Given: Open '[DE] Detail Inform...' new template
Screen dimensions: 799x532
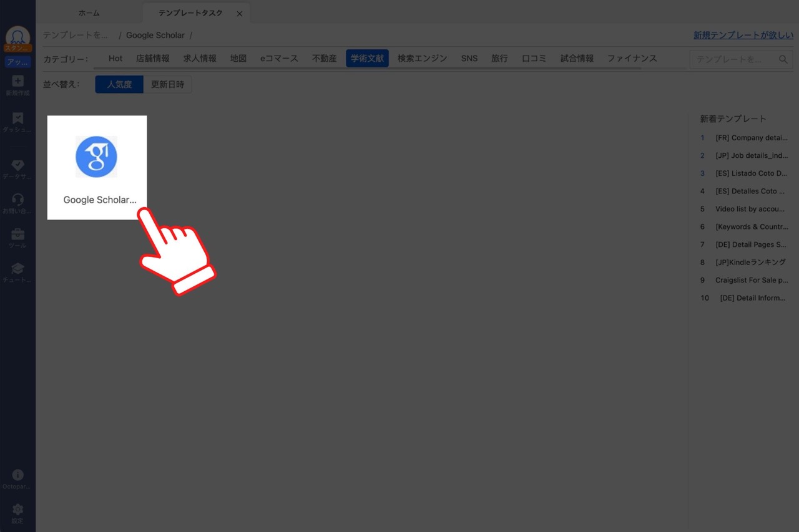Looking at the screenshot, I should [753, 297].
